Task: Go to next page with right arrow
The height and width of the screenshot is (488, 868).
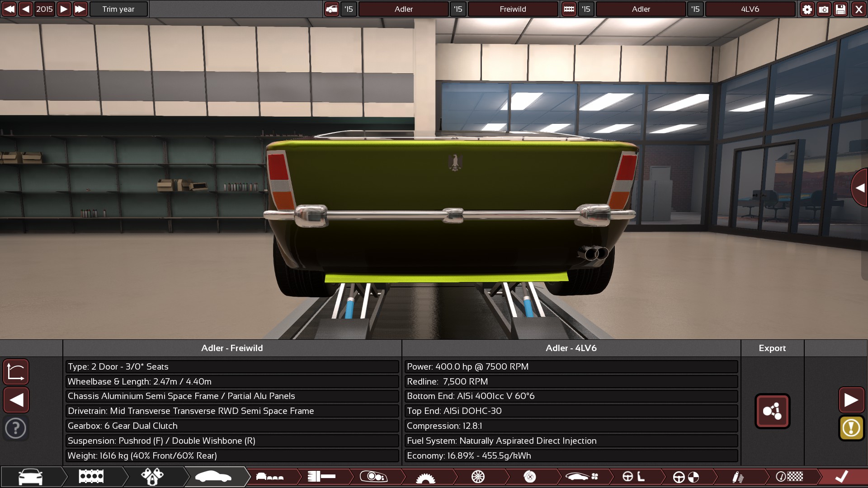Action: click(851, 400)
